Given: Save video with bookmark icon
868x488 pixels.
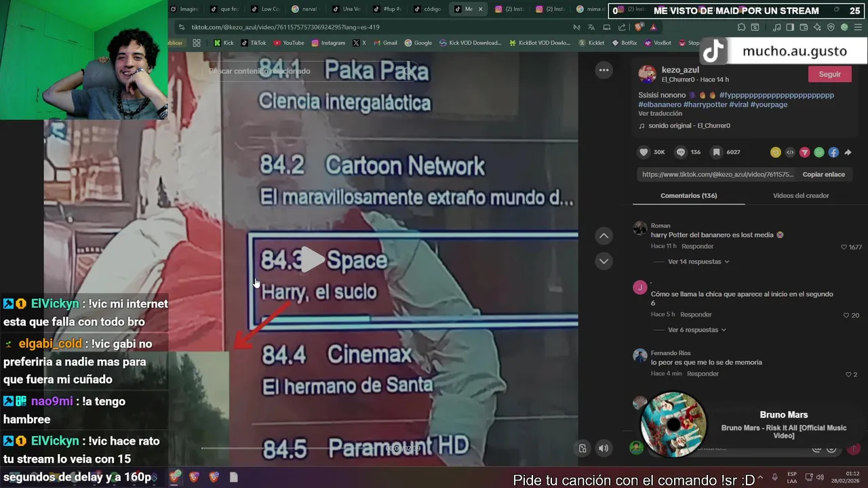Looking at the screenshot, I should 716,152.
